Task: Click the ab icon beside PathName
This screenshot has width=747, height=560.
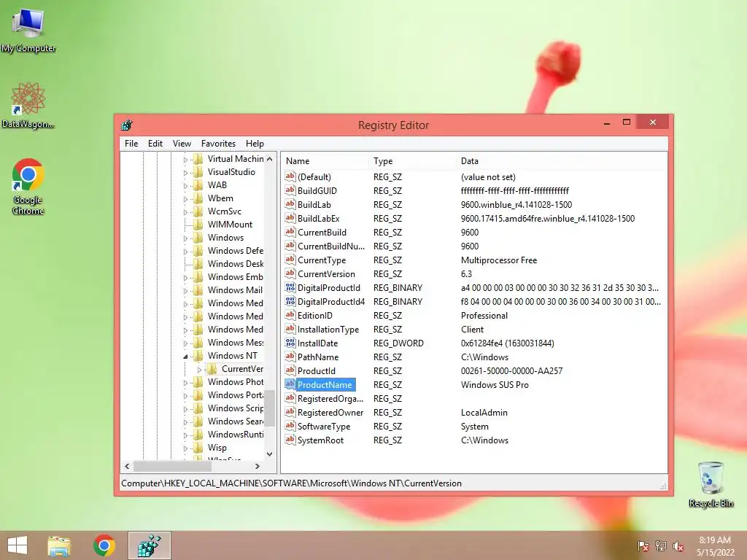Action: tap(290, 357)
